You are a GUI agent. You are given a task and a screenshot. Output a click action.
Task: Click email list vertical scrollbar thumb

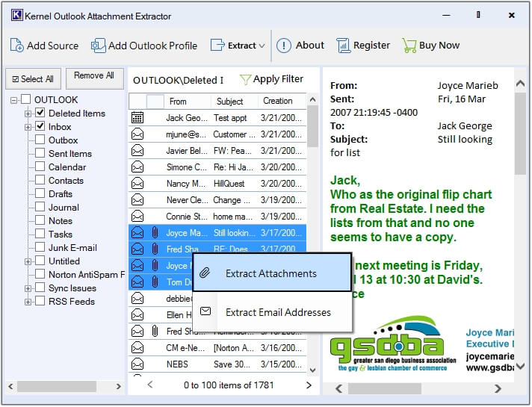point(312,125)
